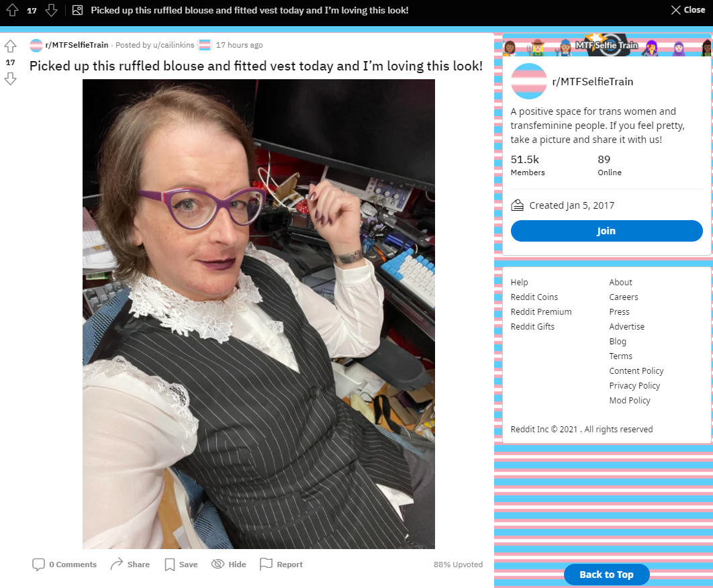Screen dimensions: 713x588
Task: Click the selfie image to enlarge it
Action: click(x=258, y=313)
